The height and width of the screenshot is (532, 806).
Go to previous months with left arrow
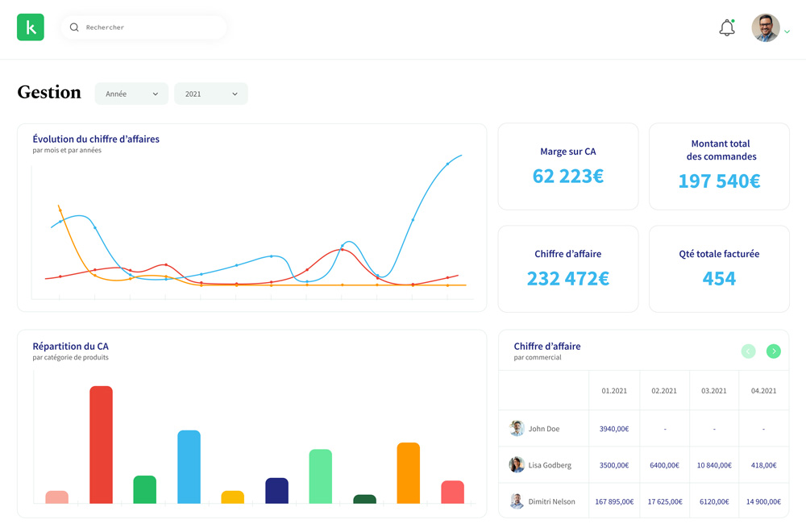[x=748, y=351]
